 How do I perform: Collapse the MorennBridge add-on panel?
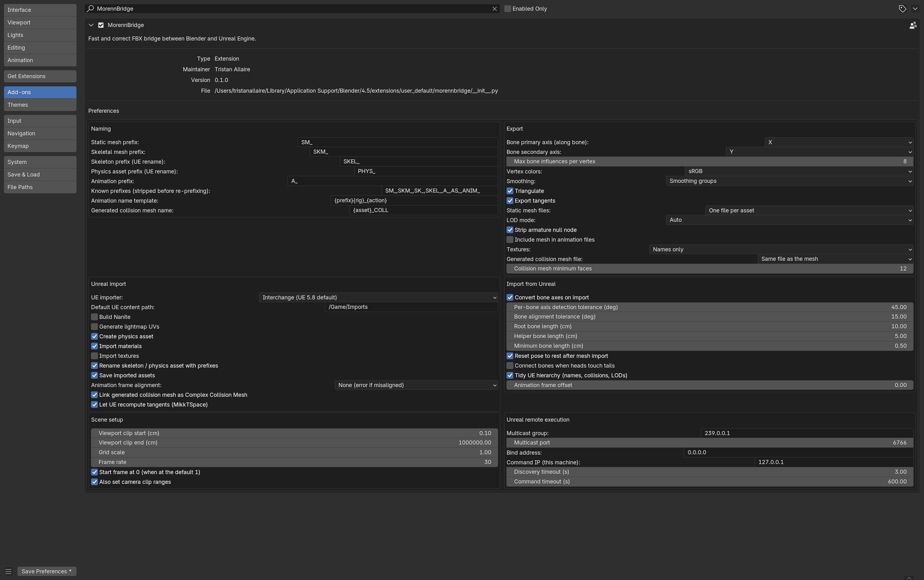(91, 25)
